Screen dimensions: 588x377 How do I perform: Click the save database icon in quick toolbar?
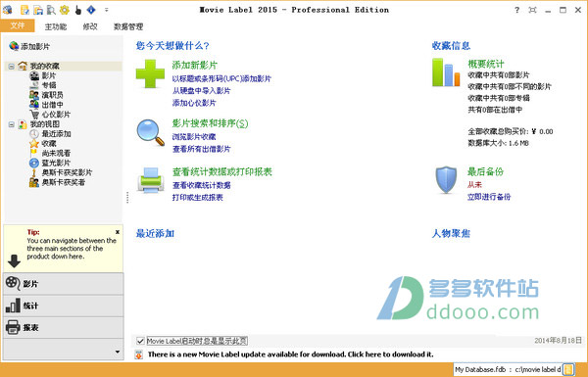tap(38, 10)
